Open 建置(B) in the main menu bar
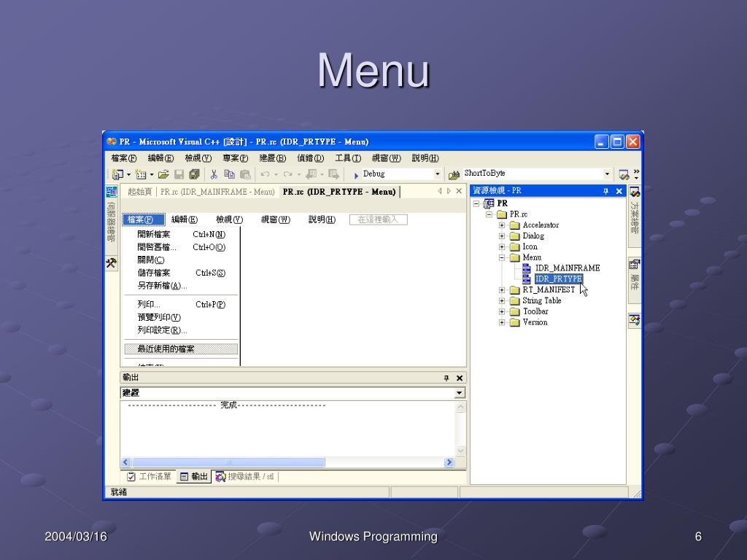747x560 pixels. pos(273,158)
